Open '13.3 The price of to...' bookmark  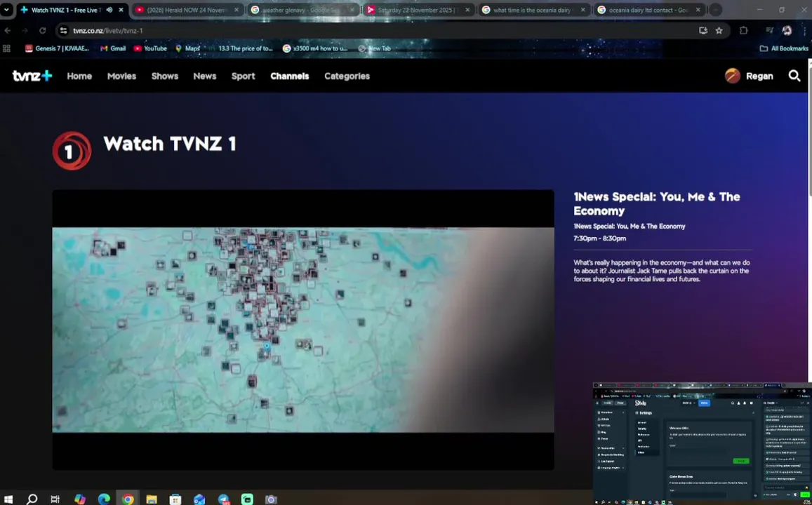(240, 48)
